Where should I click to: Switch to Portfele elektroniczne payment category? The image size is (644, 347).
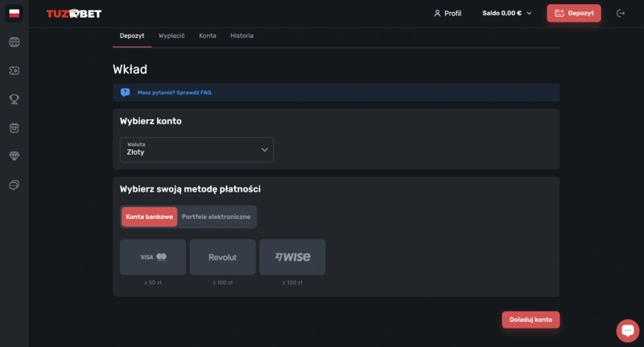pos(216,217)
